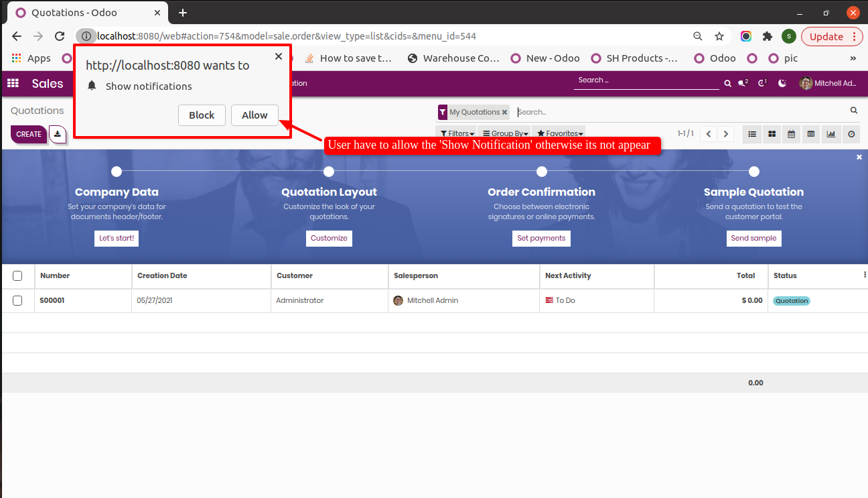Open the Filters dropdown

(456, 133)
